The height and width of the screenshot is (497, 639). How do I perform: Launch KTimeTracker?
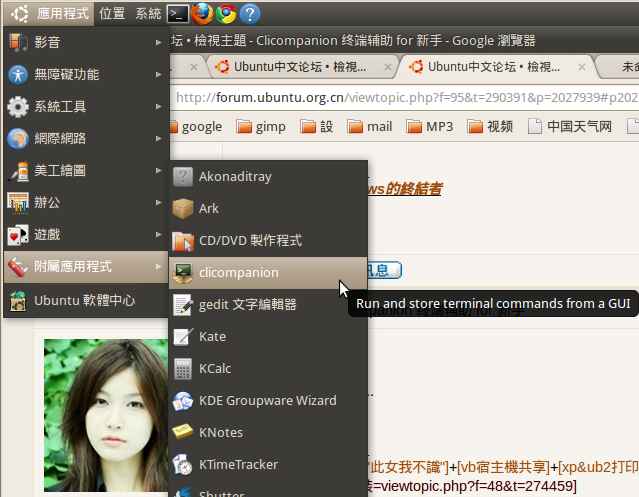tap(268, 465)
